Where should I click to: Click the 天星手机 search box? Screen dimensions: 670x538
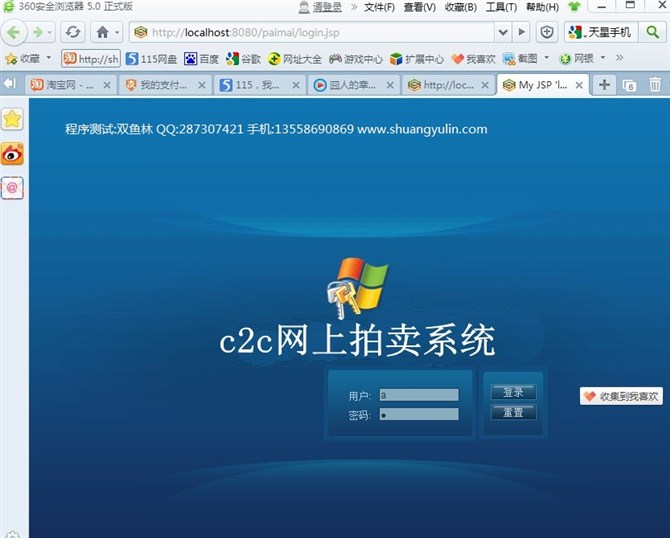609,32
